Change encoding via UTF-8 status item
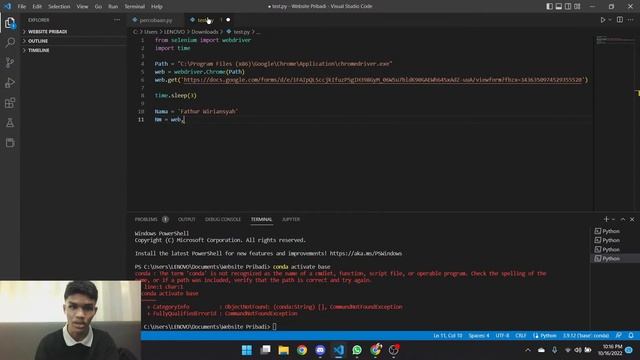Image resolution: width=640 pixels, height=360 pixels. [502, 336]
